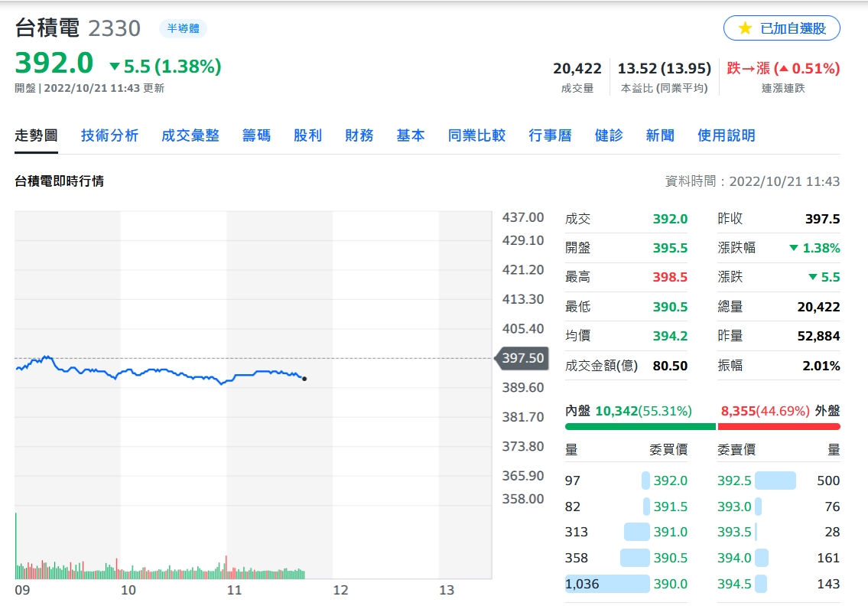Click ask price 394.5
868x606 pixels.
click(x=735, y=584)
